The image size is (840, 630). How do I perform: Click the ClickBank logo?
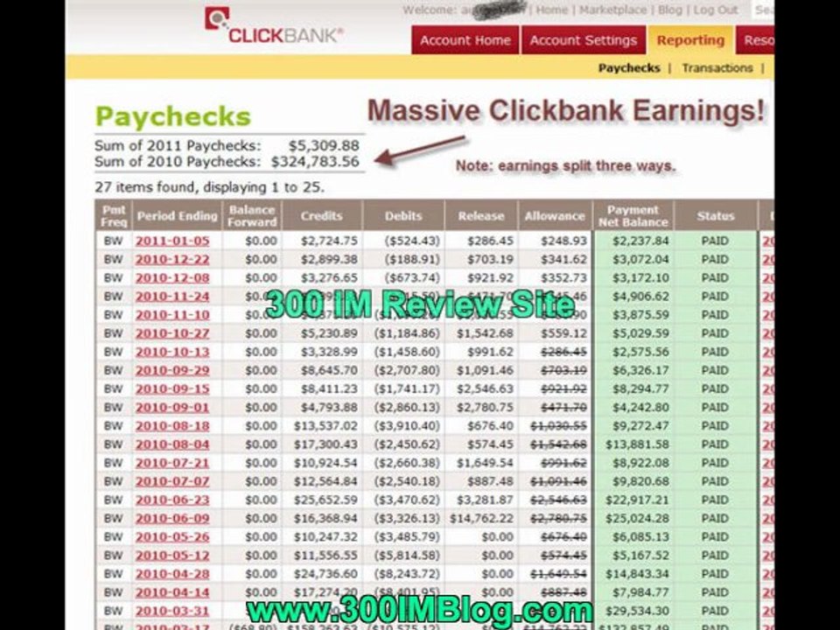click(273, 27)
